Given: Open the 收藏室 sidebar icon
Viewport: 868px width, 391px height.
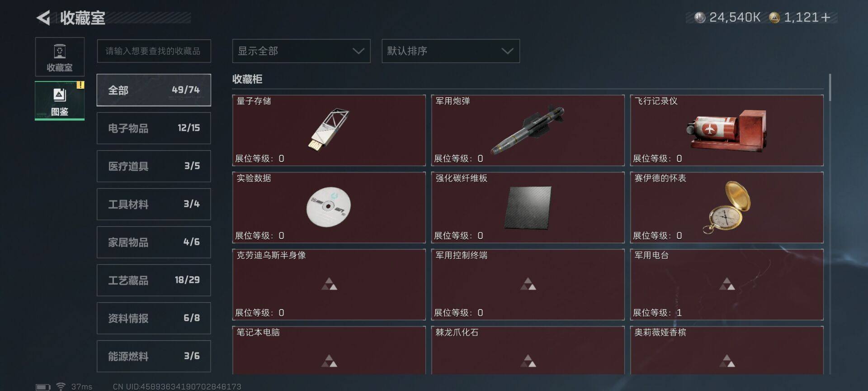Looking at the screenshot, I should pyautogui.click(x=60, y=57).
